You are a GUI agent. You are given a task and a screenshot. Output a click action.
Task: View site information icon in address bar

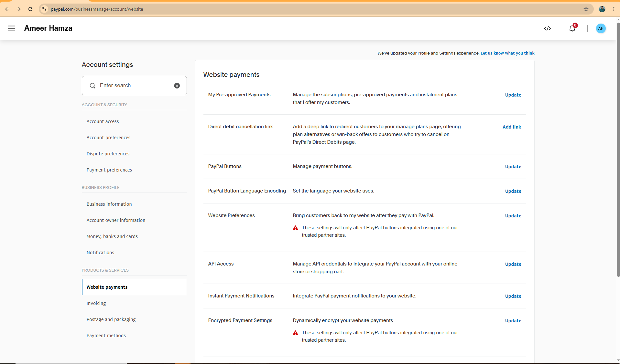coord(44,9)
